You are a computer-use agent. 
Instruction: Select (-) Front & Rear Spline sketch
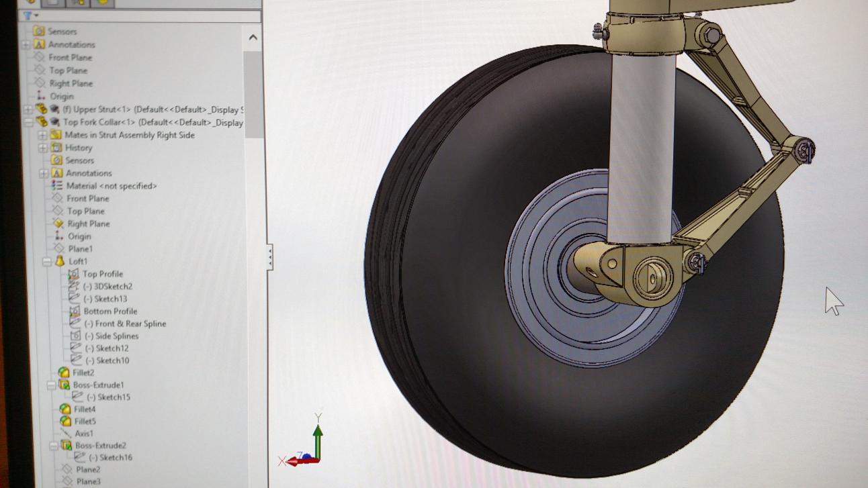click(126, 324)
